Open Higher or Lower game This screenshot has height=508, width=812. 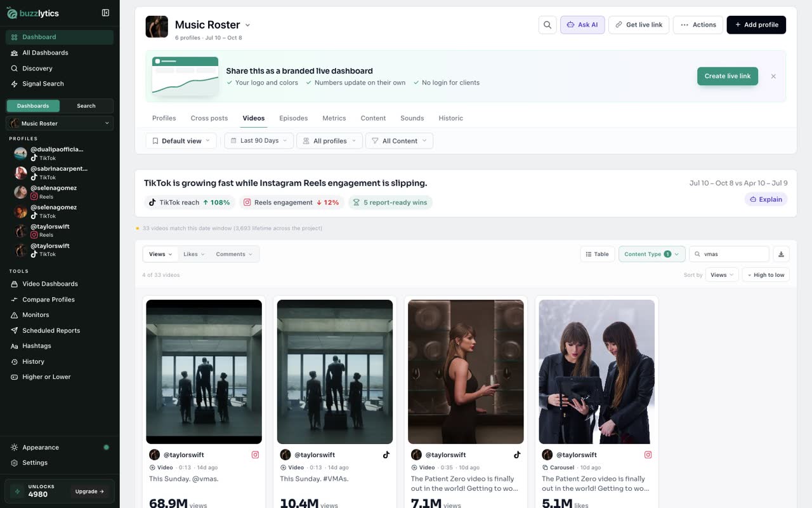tap(60, 377)
